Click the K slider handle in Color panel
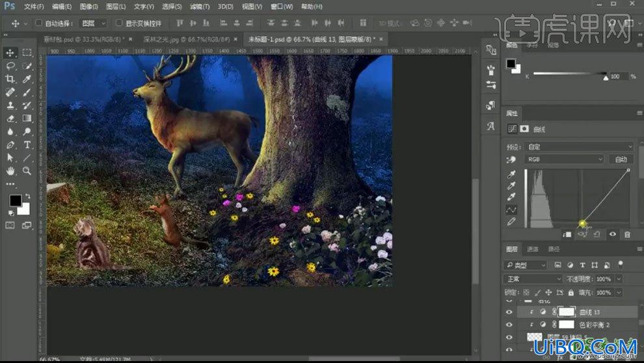644x363 pixels. pyautogui.click(x=606, y=77)
